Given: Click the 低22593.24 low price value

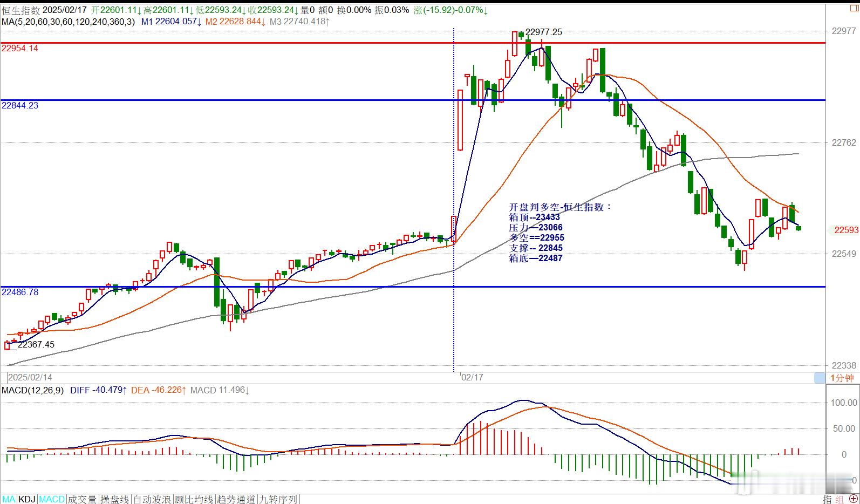Looking at the screenshot, I should (x=221, y=10).
